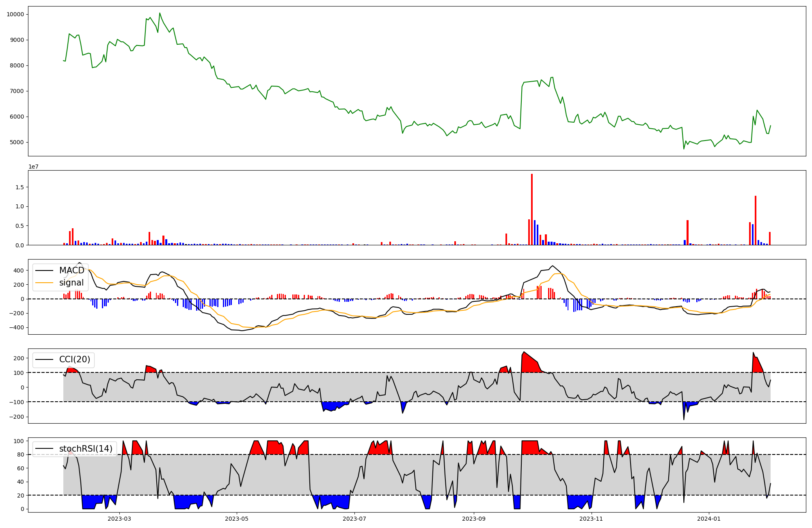Click the 2023-05 date tick label
The image size is (812, 528).
236,519
